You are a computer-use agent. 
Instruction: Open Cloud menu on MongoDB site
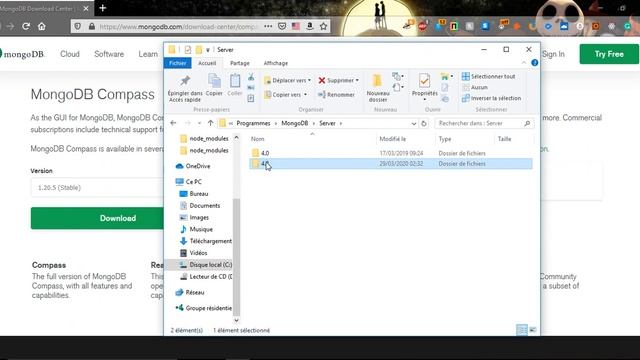point(70,54)
